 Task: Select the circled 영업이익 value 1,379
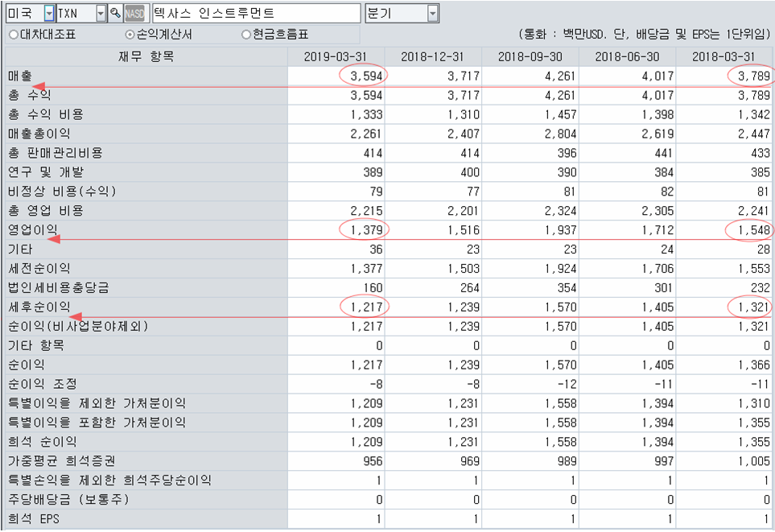[x=367, y=230]
